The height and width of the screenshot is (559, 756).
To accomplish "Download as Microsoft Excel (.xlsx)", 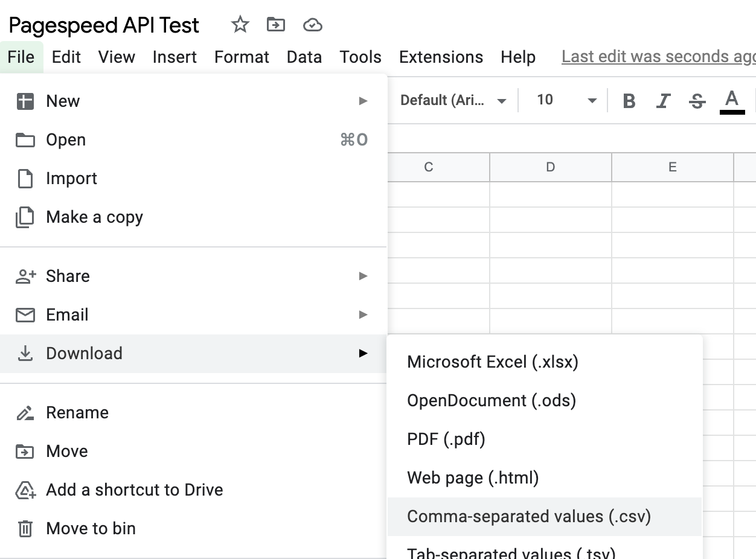I will coord(493,362).
